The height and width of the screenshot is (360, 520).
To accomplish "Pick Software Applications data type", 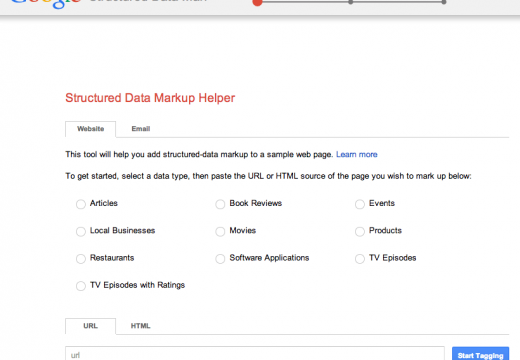I will point(220,259).
